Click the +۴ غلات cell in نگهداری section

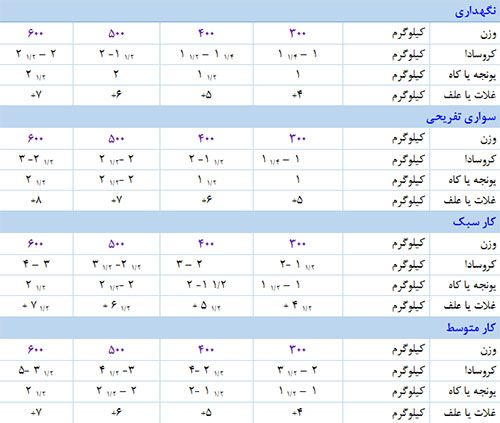point(297,95)
